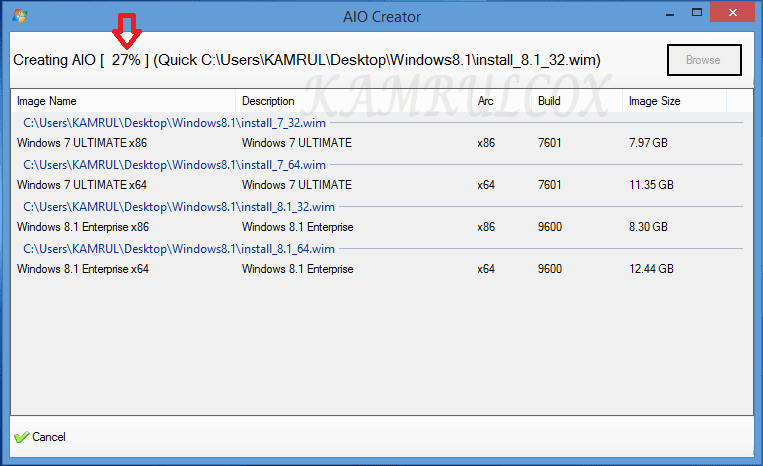The height and width of the screenshot is (466, 763).
Task: Sort by Image Name column header
Action: (x=123, y=101)
